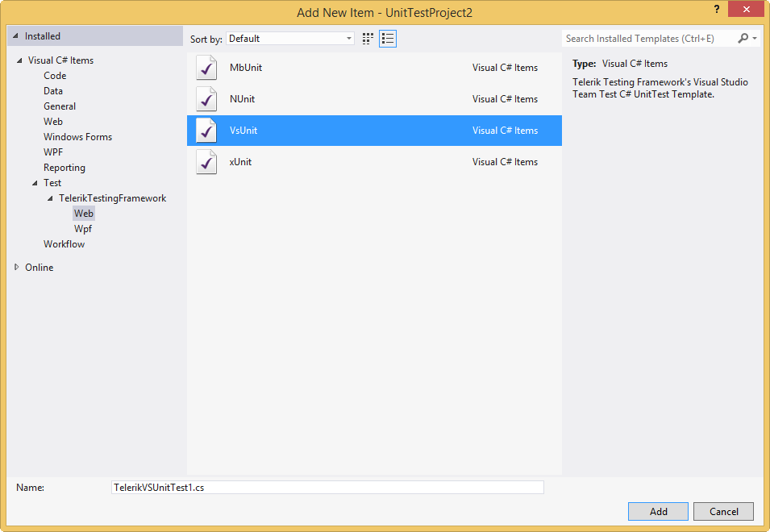The image size is (770, 532).
Task: Click the VsUnit template file icon
Action: [x=206, y=131]
